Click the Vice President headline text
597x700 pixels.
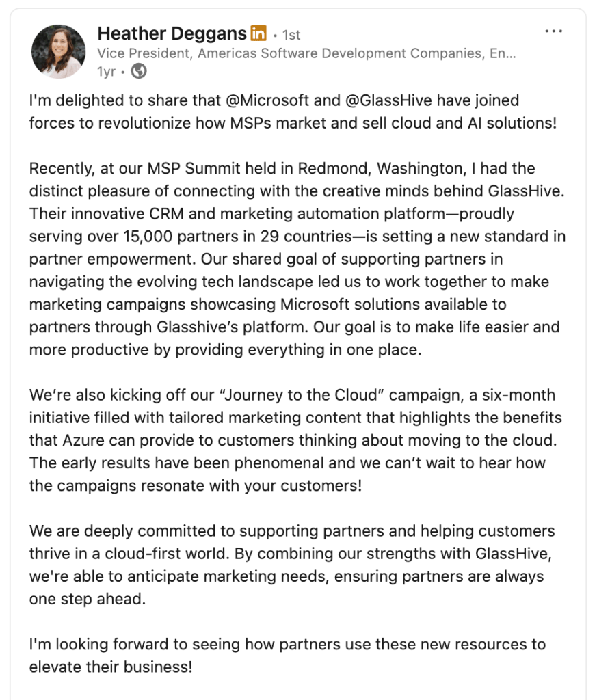pos(306,53)
